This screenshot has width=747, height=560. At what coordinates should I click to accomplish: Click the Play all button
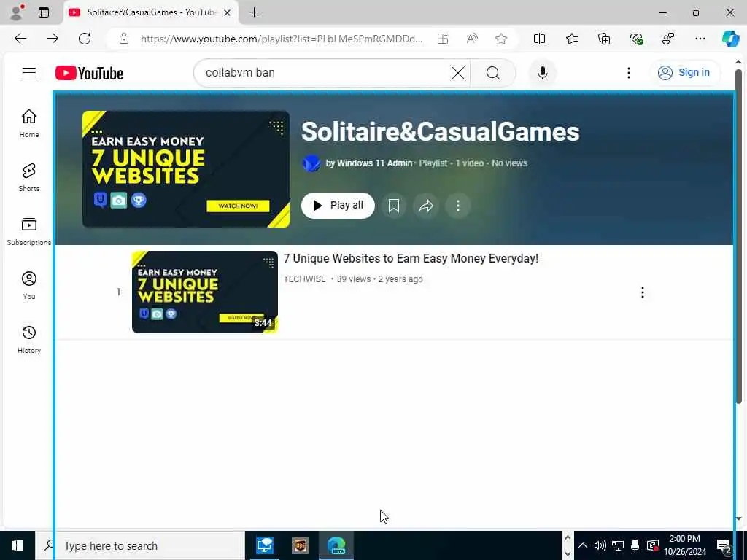tap(338, 205)
